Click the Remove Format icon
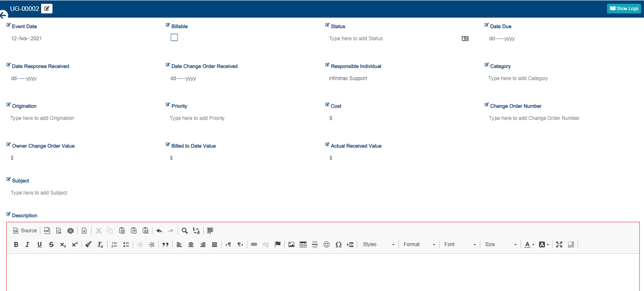Image resolution: width=644 pixels, height=291 pixels. click(100, 244)
